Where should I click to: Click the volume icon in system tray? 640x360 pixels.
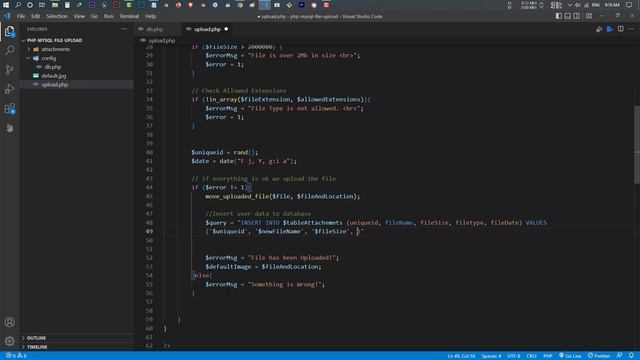click(x=578, y=5)
